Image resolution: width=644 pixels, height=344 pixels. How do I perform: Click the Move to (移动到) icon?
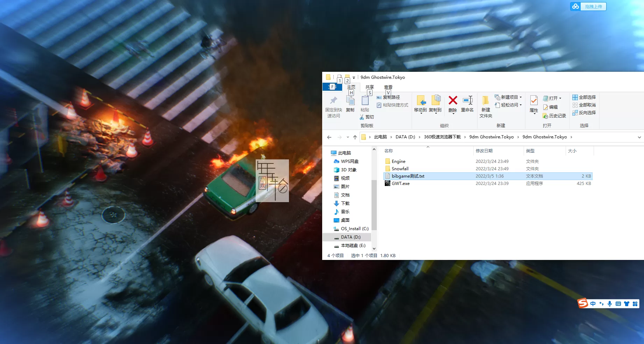tap(420, 101)
